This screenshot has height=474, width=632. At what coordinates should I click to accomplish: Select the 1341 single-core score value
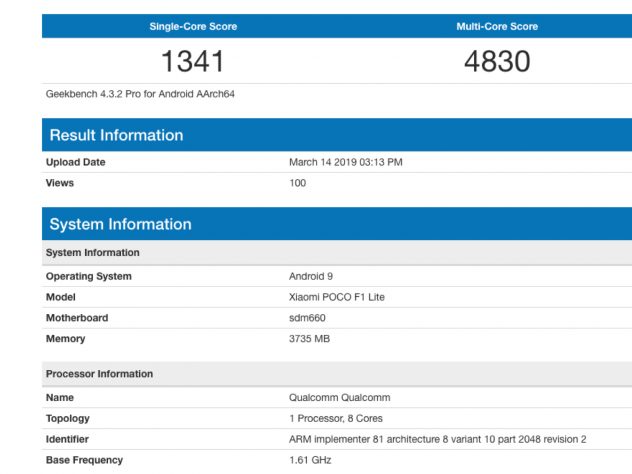(193, 62)
